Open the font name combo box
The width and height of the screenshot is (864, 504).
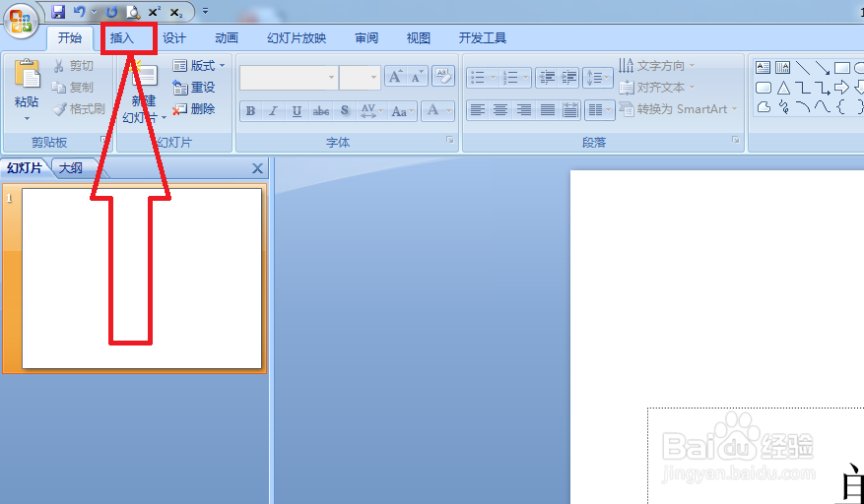click(289, 78)
